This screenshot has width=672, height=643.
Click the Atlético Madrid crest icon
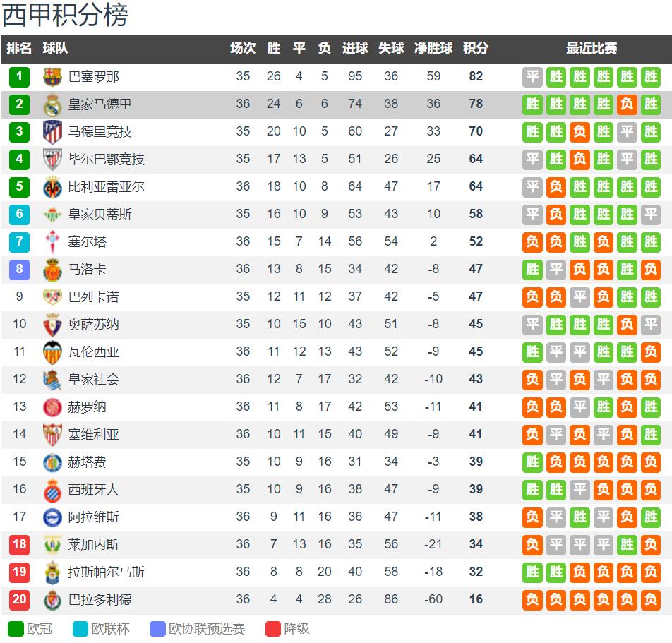point(52,132)
